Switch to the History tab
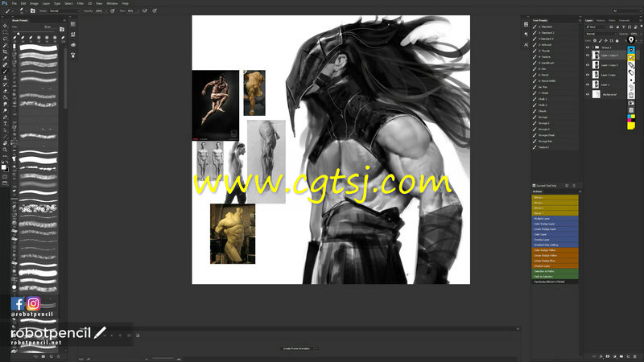Image resolution: width=644 pixels, height=362 pixels. [601, 20]
